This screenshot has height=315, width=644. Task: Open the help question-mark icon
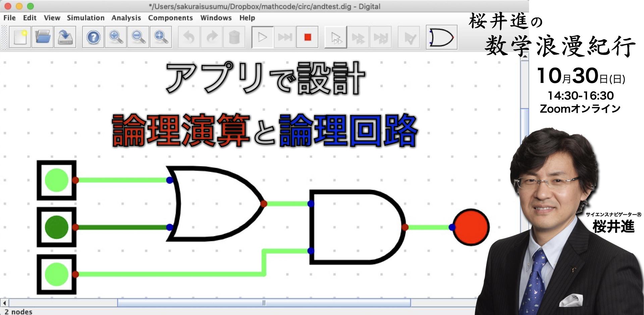pos(93,37)
